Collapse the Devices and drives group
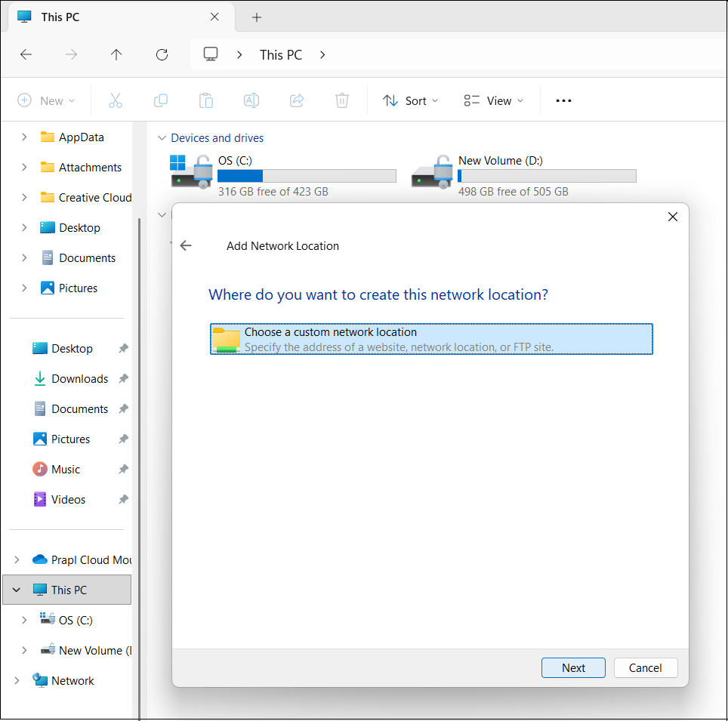Image resolution: width=728 pixels, height=721 pixels. tap(162, 138)
